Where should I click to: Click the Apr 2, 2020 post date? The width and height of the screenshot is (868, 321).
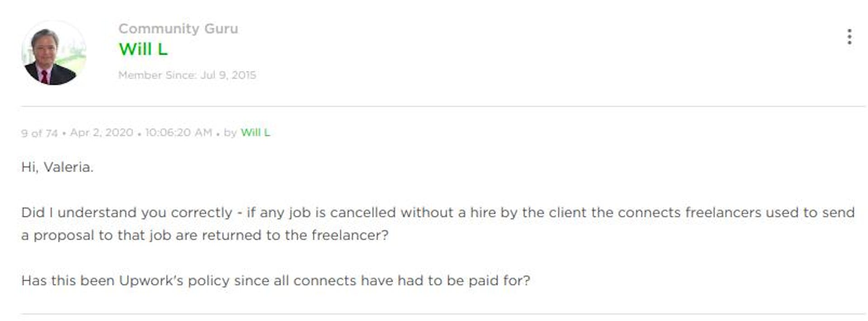[x=102, y=133]
